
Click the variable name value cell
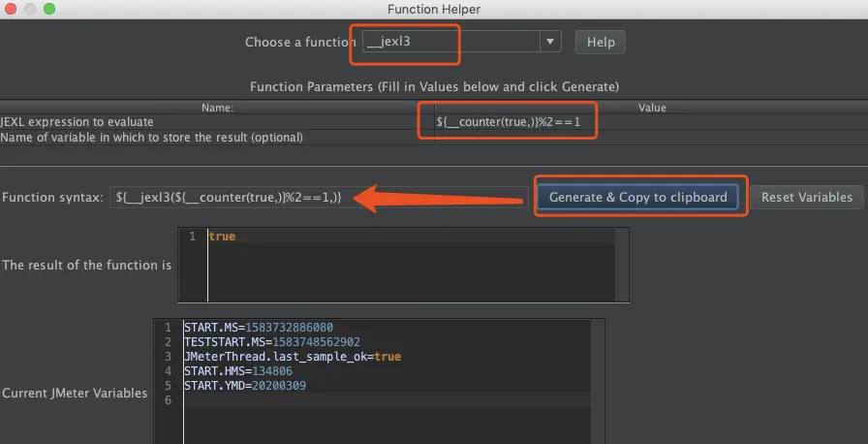point(651,138)
